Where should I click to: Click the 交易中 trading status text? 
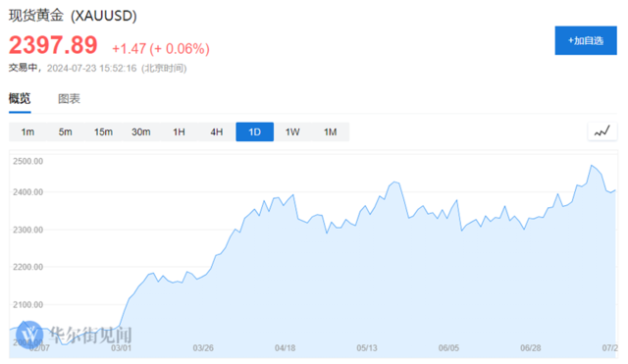23,68
